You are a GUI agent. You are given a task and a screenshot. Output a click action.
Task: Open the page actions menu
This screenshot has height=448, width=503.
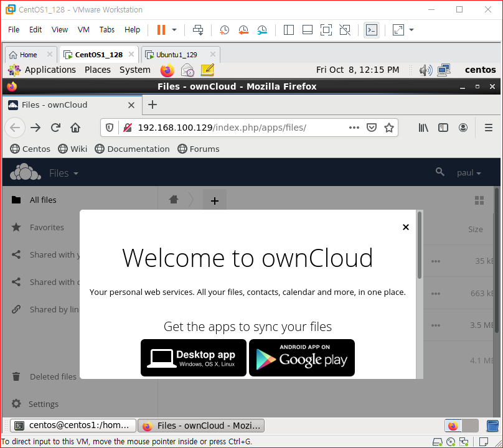point(354,128)
